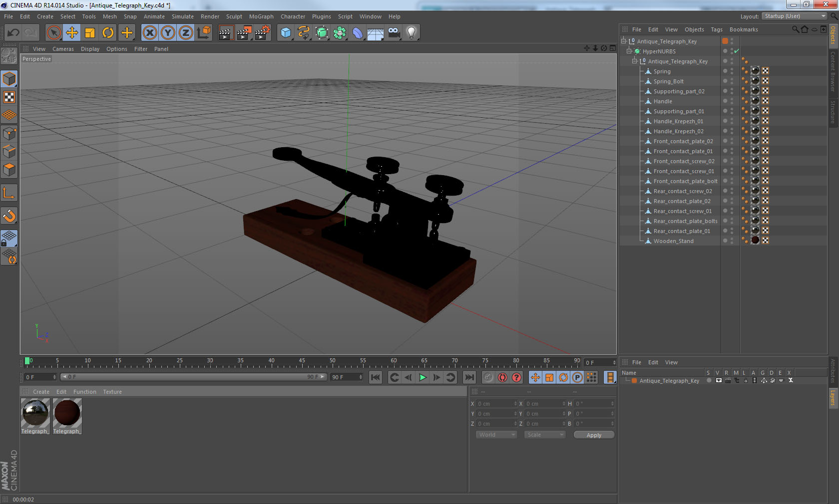Viewport: 839px width, 504px height.
Task: Switch to Model mode in left toolbar
Action: click(9, 79)
